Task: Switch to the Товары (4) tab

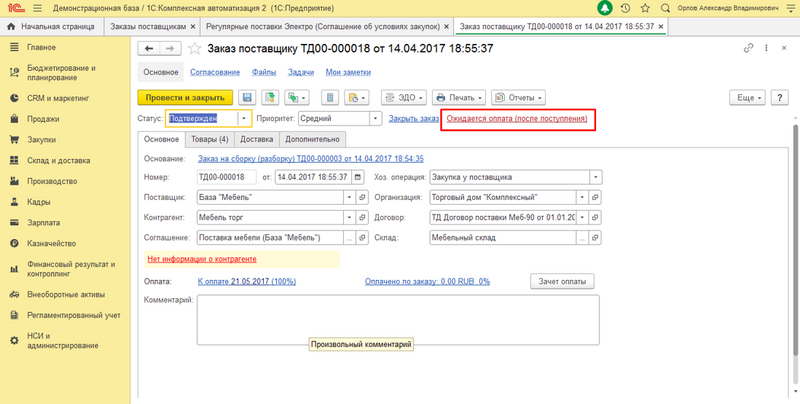Action: click(x=208, y=139)
